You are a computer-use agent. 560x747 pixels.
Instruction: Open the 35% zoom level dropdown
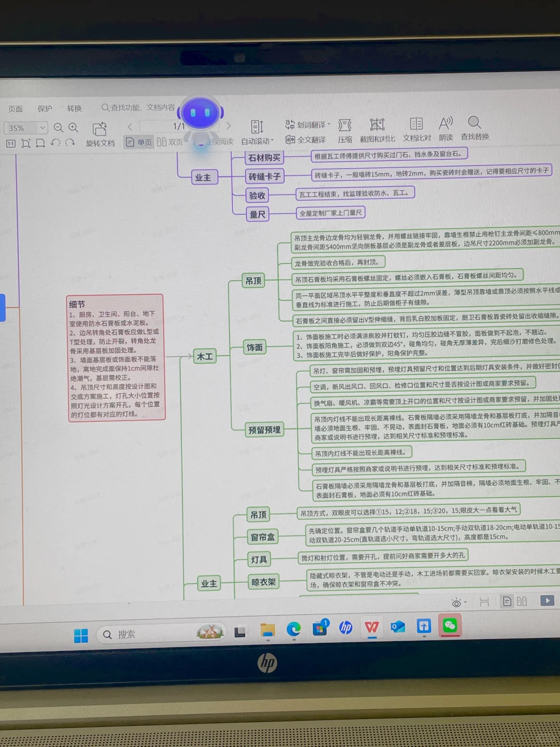pos(43,128)
